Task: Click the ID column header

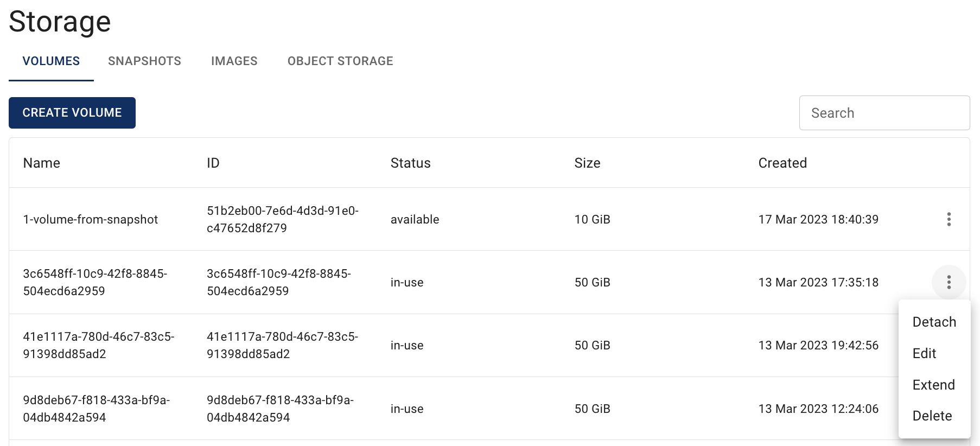Action: click(x=213, y=163)
